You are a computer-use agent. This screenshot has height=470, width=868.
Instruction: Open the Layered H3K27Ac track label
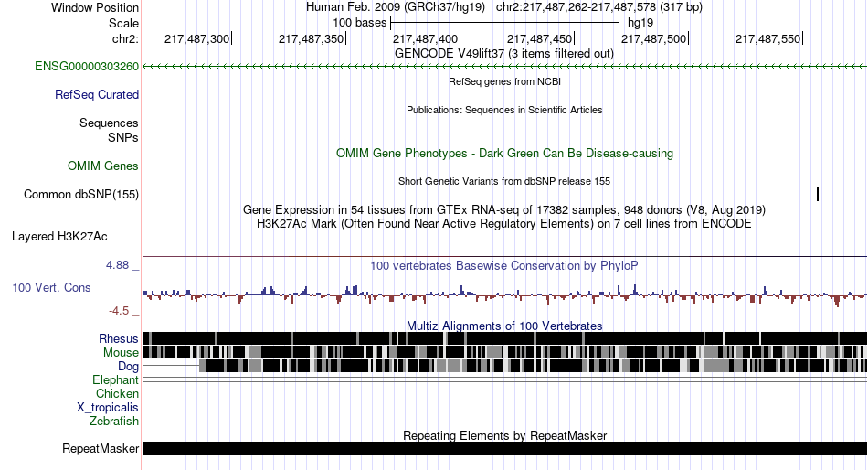[59, 237]
